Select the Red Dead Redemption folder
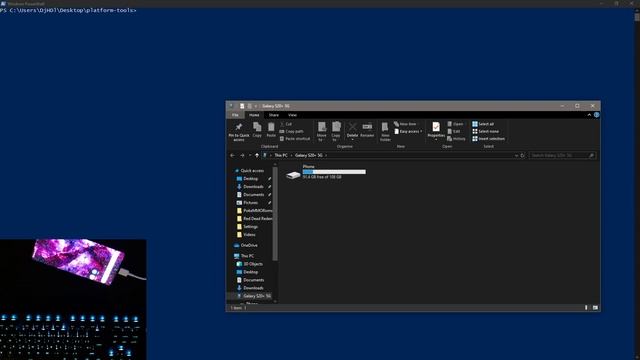Screen dimensions: 640x360 254,219
